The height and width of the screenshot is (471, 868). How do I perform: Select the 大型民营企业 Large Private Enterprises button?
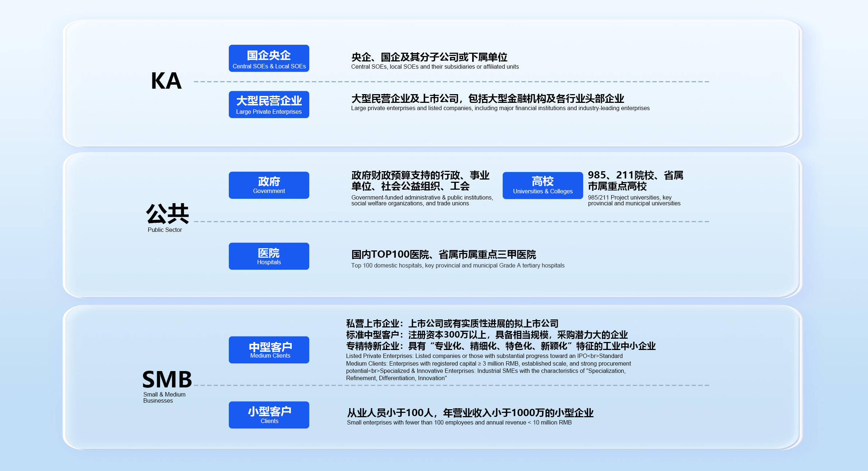(x=269, y=105)
